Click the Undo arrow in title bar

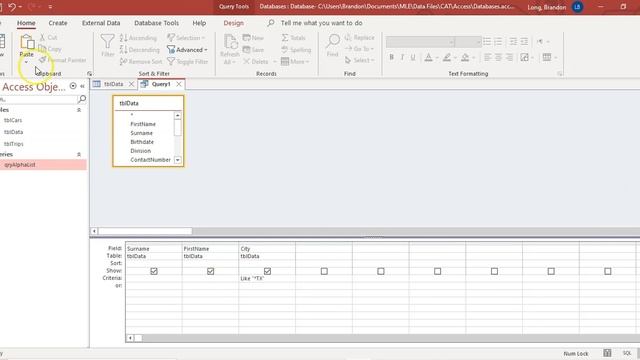click(12, 7)
